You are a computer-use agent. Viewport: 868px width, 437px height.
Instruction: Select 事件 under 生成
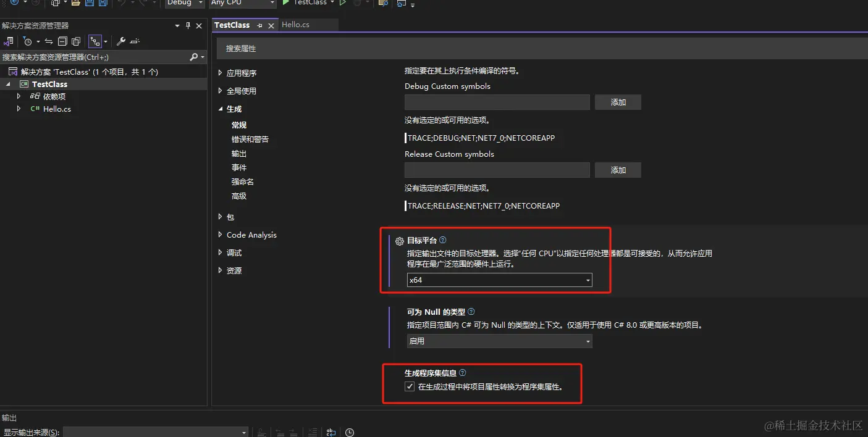[x=239, y=168]
